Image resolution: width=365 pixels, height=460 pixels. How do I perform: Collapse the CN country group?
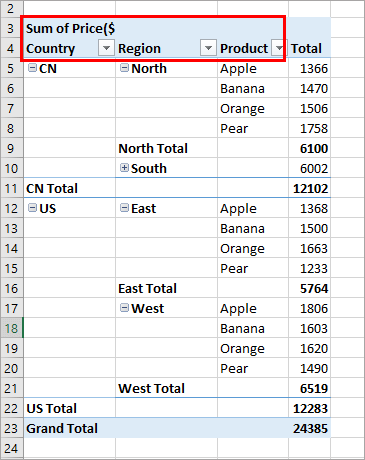coord(32,68)
